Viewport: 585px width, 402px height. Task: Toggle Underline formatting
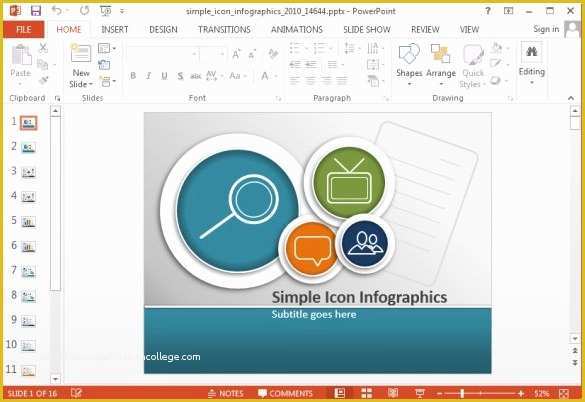pyautogui.click(x=164, y=76)
